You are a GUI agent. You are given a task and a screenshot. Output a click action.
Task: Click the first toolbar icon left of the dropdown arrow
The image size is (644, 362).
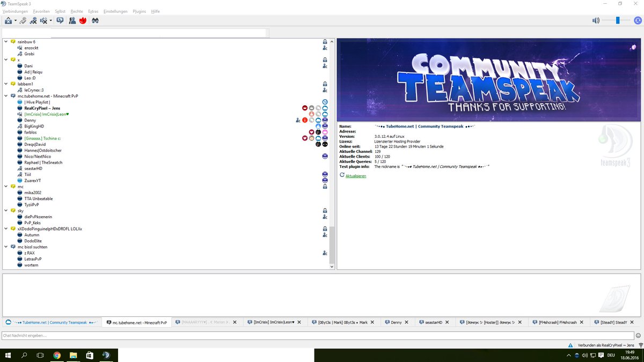tap(8, 20)
